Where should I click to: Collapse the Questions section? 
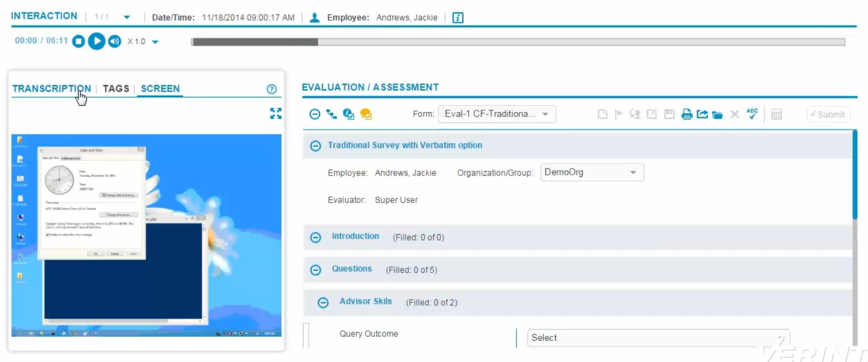click(x=315, y=270)
